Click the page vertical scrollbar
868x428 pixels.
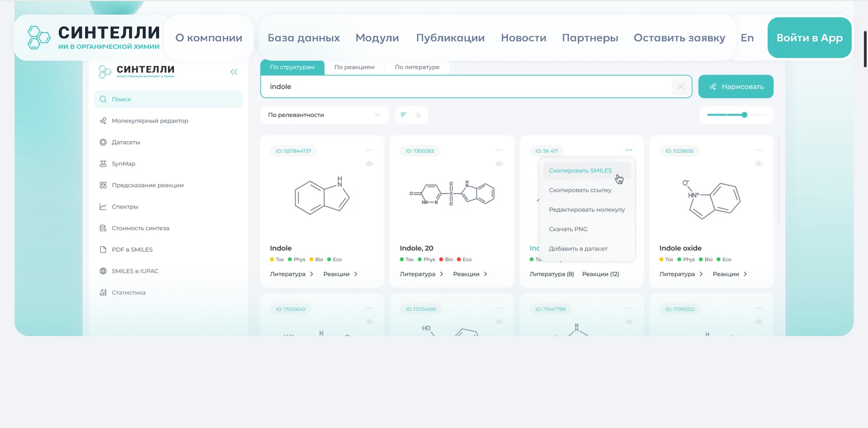click(865, 49)
